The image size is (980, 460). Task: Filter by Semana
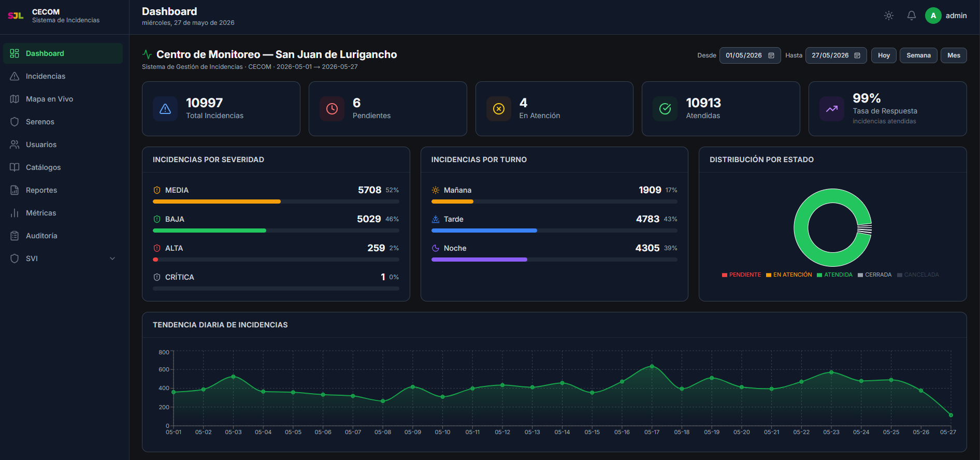tap(918, 55)
